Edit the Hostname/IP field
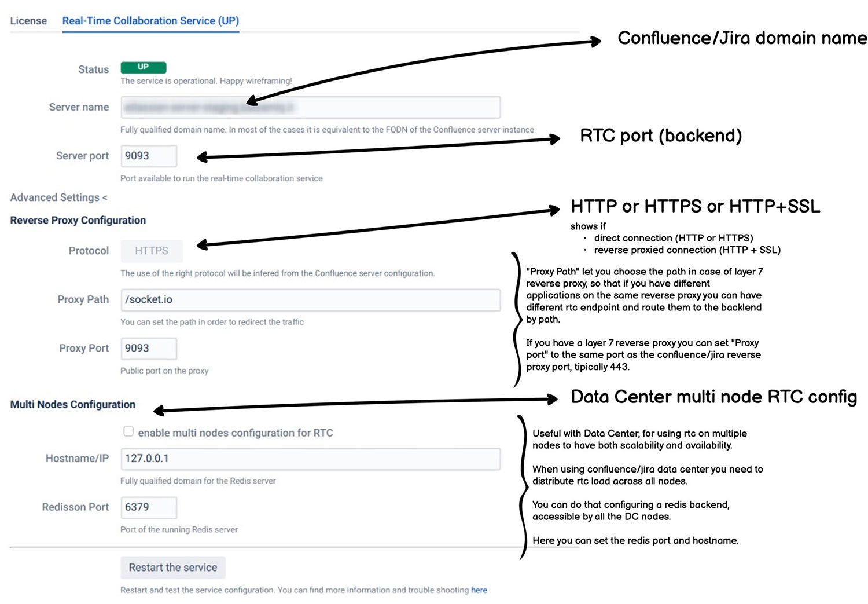Screen dimensions: 868x604 pyautogui.click(x=310, y=458)
